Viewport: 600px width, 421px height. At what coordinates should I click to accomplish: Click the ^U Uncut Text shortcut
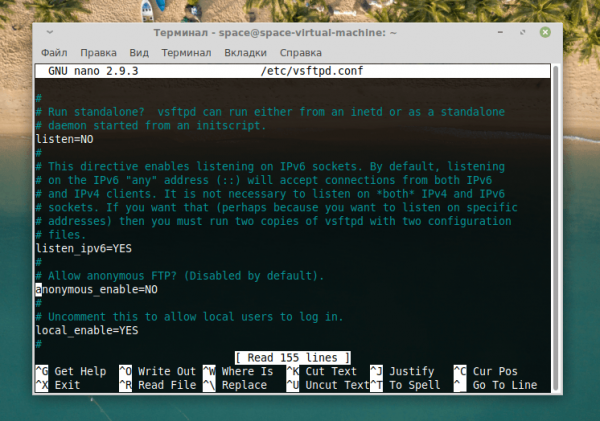328,385
